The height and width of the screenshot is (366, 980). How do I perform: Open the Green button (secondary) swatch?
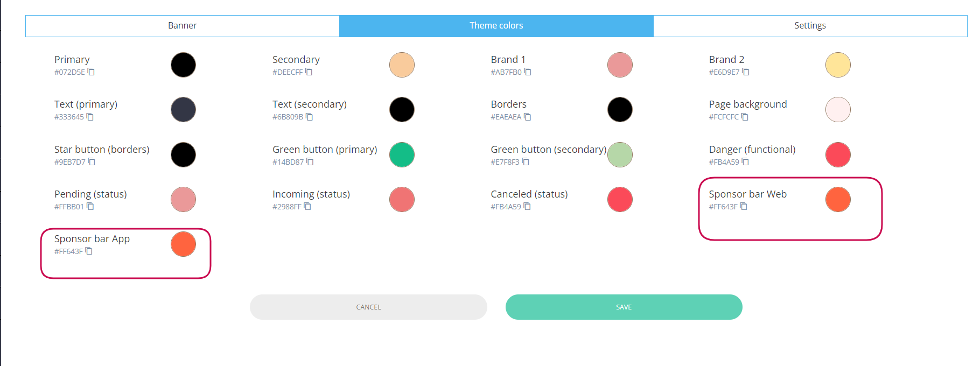(x=620, y=155)
